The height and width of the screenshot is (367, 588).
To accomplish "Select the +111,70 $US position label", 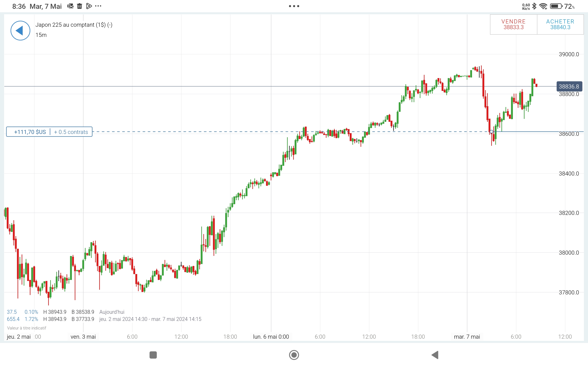I will [x=30, y=132].
